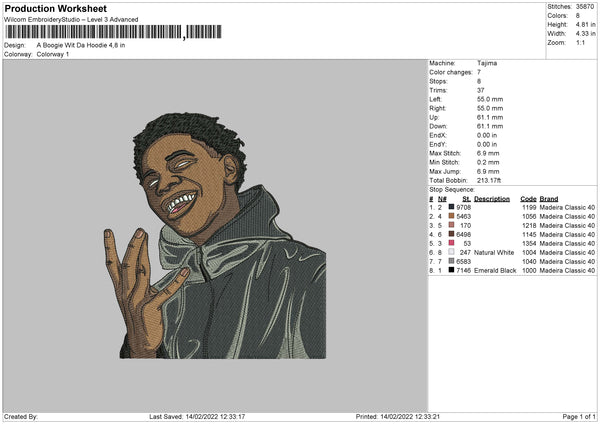
Task: Click the 'Last Saved: 14/02/2022 12:33:17' timestamp
Action: click(197, 417)
